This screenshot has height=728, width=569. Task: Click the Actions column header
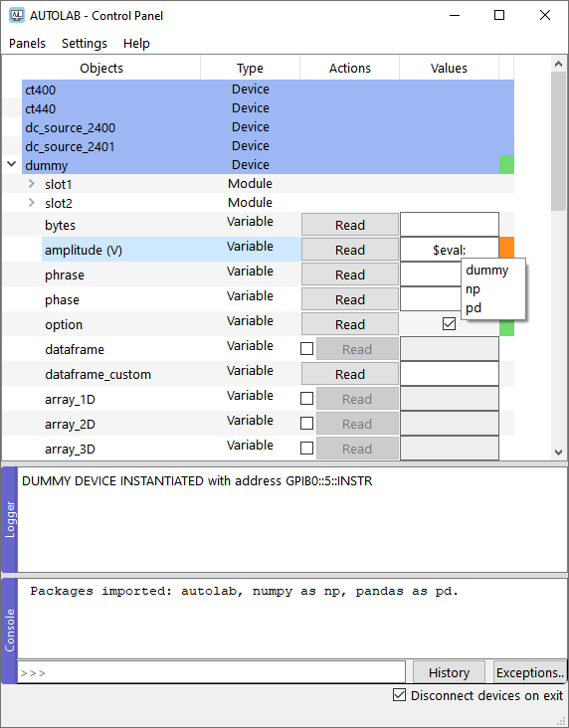tap(350, 68)
